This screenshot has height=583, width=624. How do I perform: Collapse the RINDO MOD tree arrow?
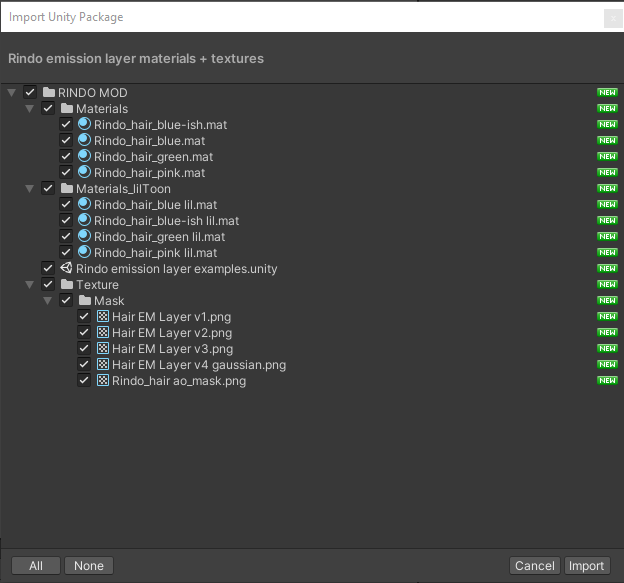pos(12,93)
